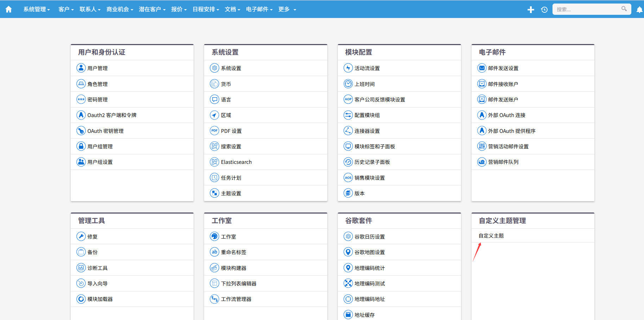Expand the 报价 dropdown menu

click(179, 9)
